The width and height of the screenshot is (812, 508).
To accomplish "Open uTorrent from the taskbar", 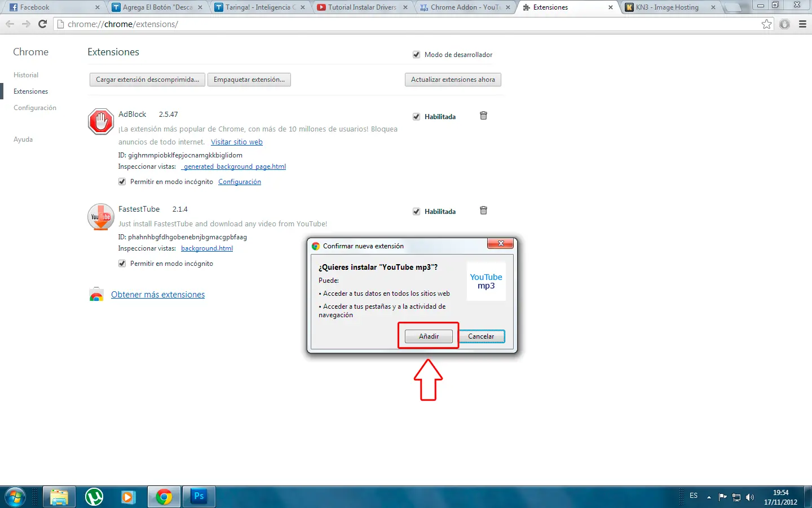I will coord(94,497).
